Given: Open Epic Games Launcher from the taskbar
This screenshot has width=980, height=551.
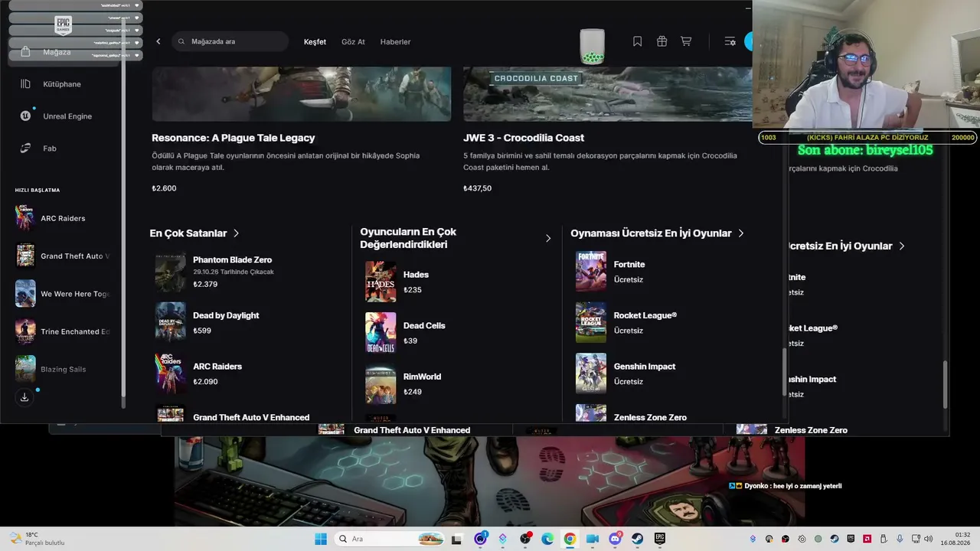Looking at the screenshot, I should pos(659,539).
